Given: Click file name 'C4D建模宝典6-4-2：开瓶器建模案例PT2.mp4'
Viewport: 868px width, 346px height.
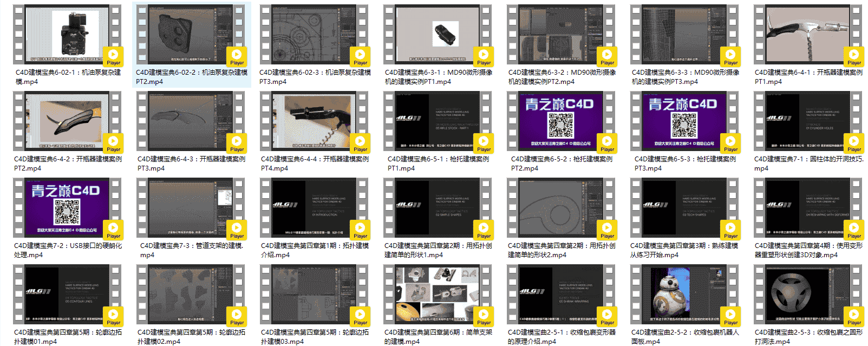Looking at the screenshot, I should 68,164.
